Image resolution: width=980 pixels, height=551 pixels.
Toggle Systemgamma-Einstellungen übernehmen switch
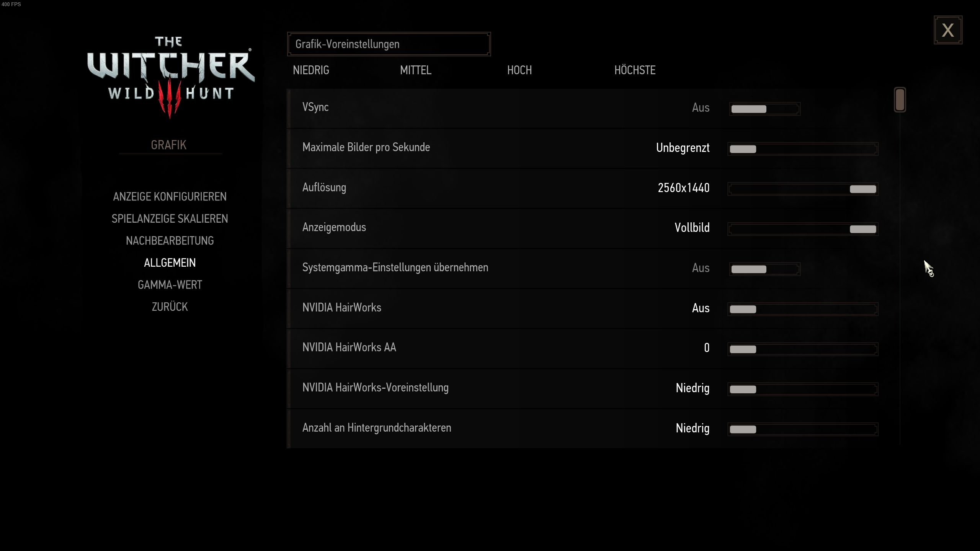(x=764, y=269)
